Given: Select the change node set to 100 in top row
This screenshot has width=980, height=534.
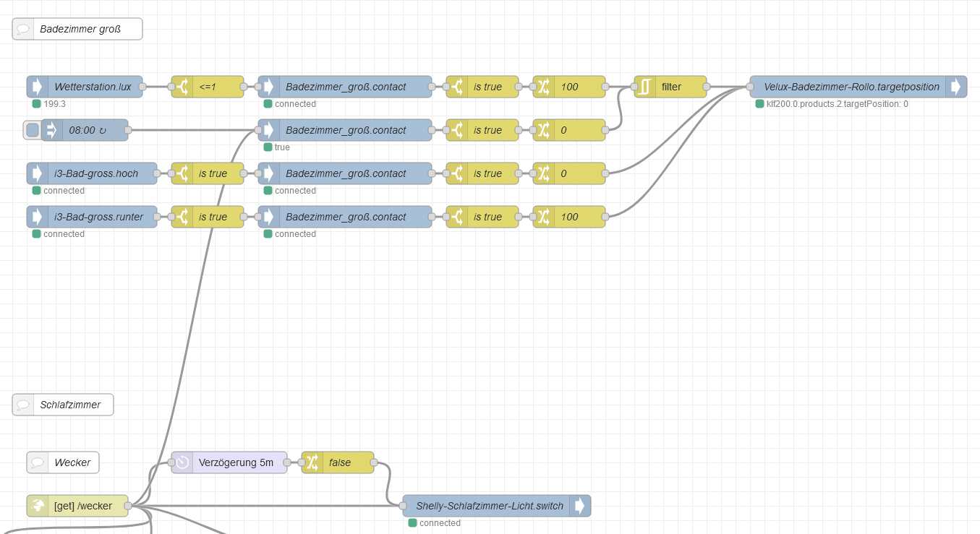Looking at the screenshot, I should tap(569, 87).
